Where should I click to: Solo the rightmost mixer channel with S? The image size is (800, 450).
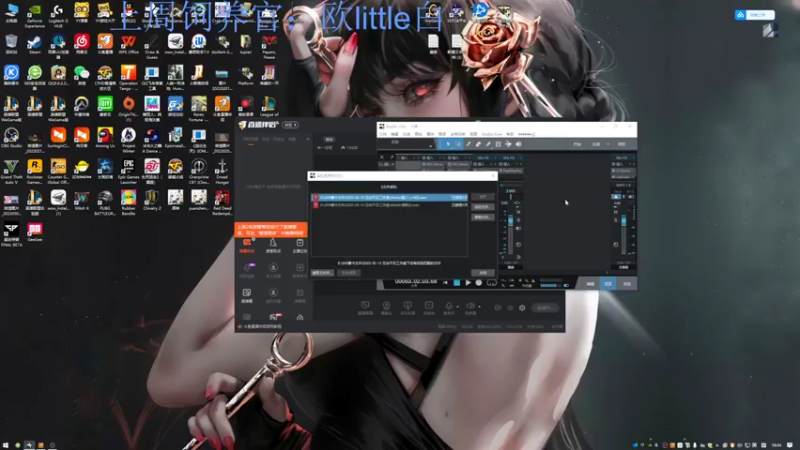pyautogui.click(x=616, y=220)
